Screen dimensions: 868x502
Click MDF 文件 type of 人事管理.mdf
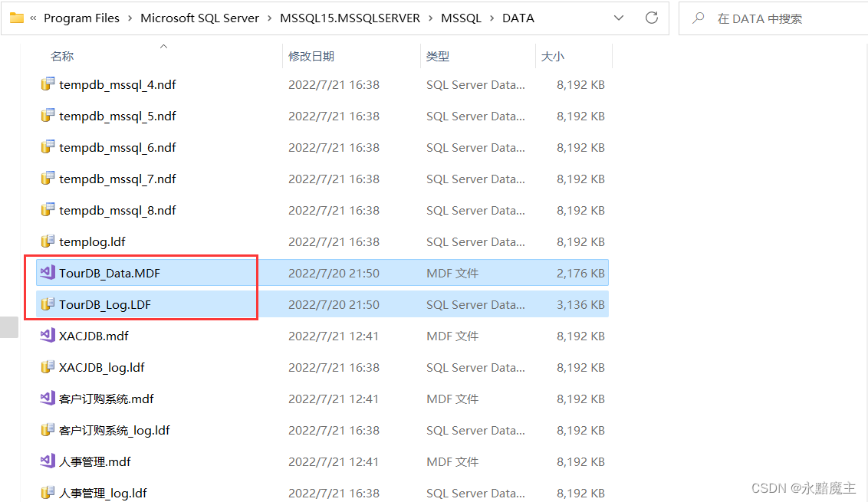pos(452,461)
